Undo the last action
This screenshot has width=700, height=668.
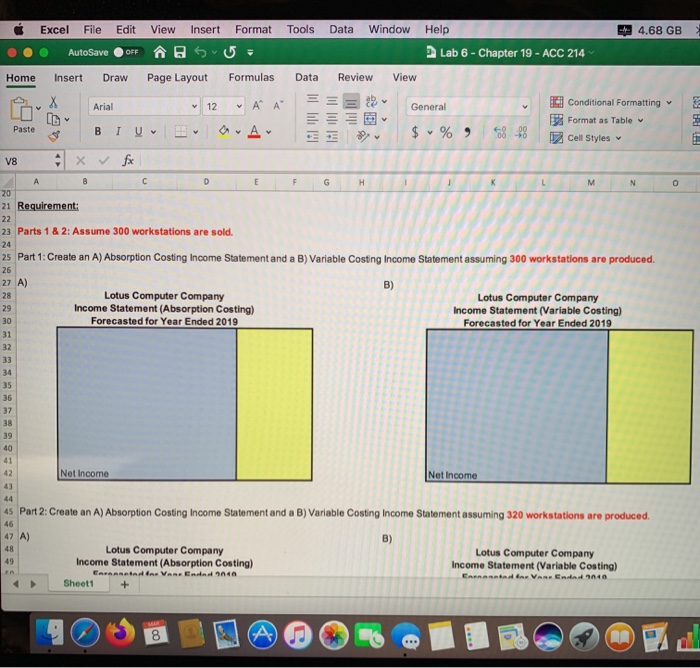click(x=200, y=52)
